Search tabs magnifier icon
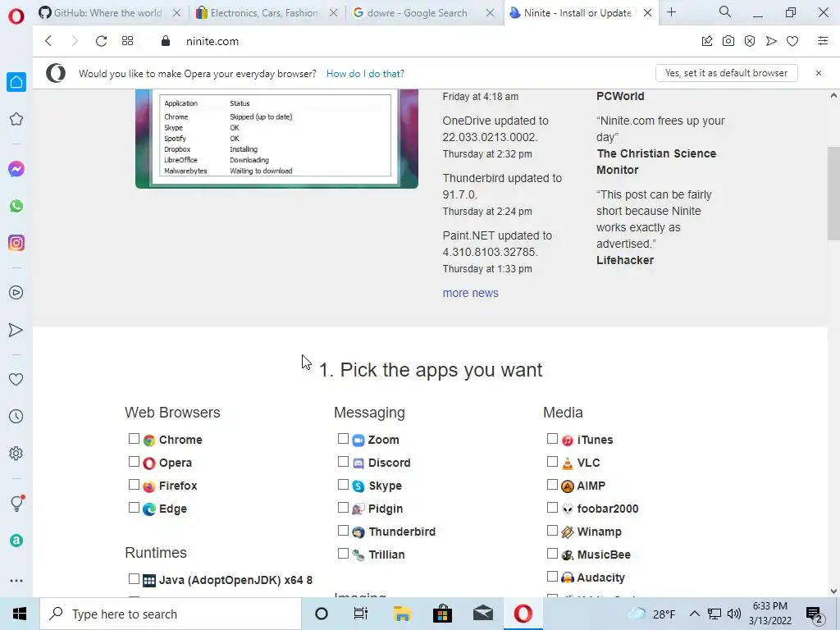The width and height of the screenshot is (840, 630). pyautogui.click(x=725, y=11)
